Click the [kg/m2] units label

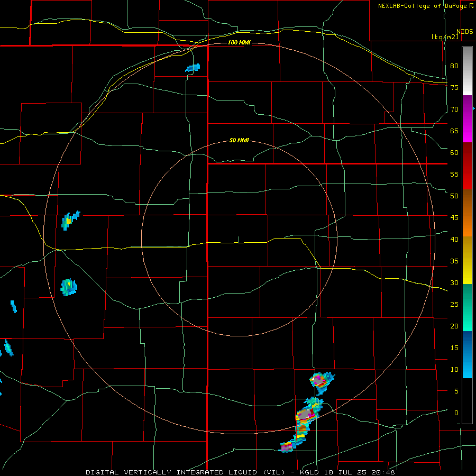445,37
